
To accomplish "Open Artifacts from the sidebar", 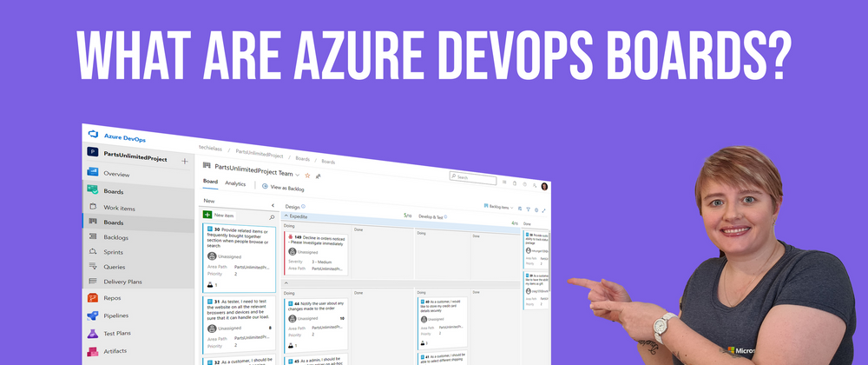I will pyautogui.click(x=115, y=351).
